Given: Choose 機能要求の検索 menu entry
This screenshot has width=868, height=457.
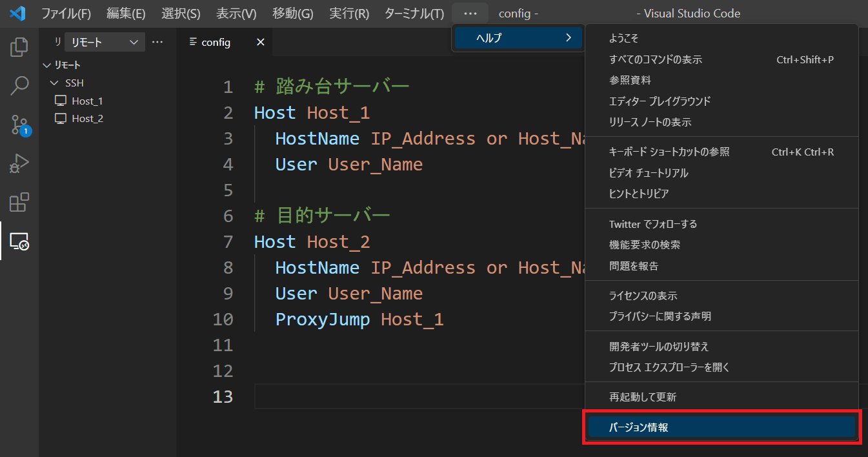Looking at the screenshot, I should (722, 245).
